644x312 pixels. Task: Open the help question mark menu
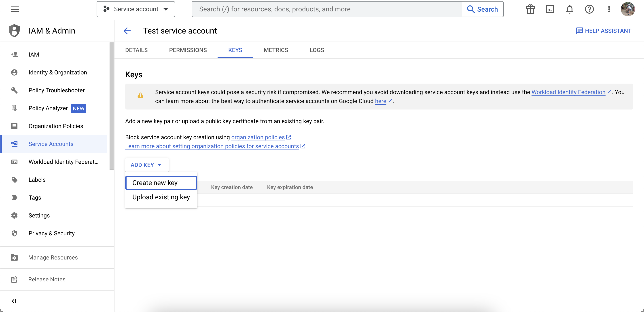pos(589,9)
